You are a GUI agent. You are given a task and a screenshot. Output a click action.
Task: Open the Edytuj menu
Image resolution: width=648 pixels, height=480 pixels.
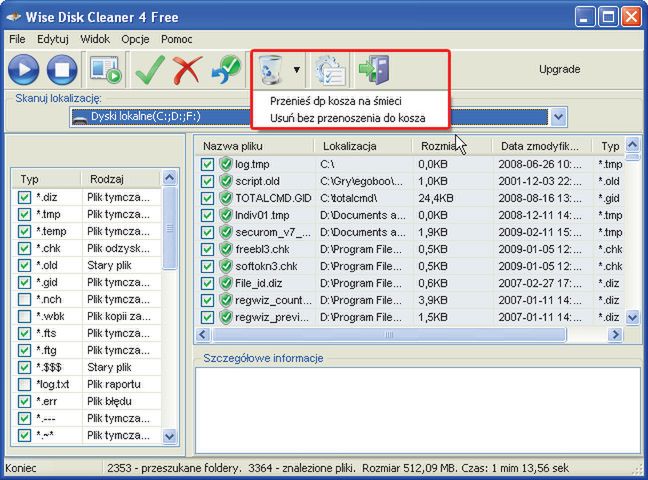tap(53, 39)
